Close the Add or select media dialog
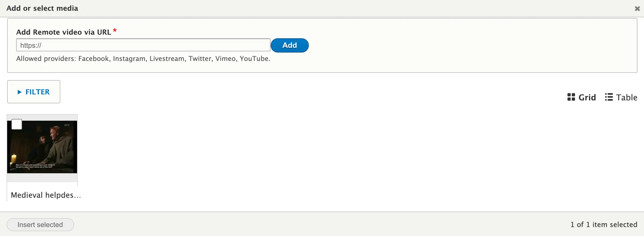644x236 pixels. click(x=637, y=9)
